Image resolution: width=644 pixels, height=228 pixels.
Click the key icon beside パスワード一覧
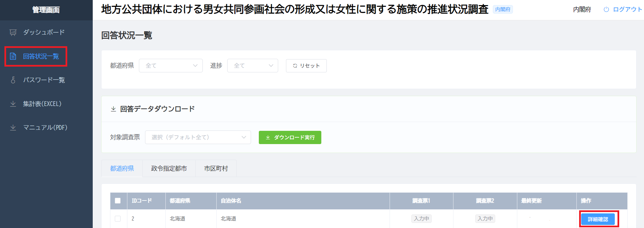[13, 80]
